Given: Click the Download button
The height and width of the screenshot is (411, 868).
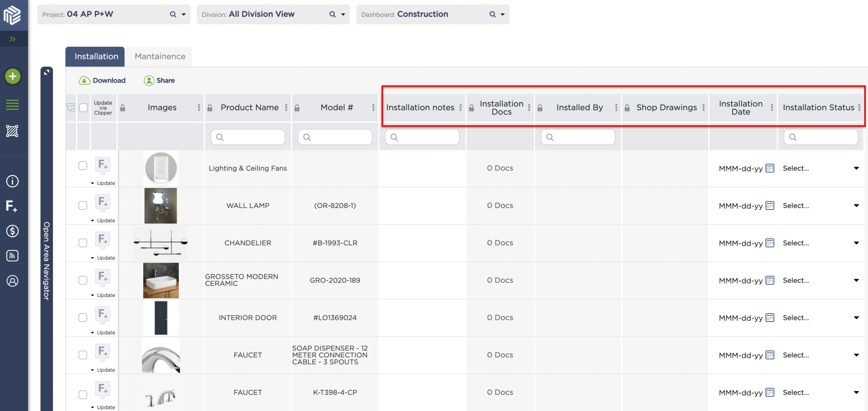Looking at the screenshot, I should pyautogui.click(x=102, y=81).
